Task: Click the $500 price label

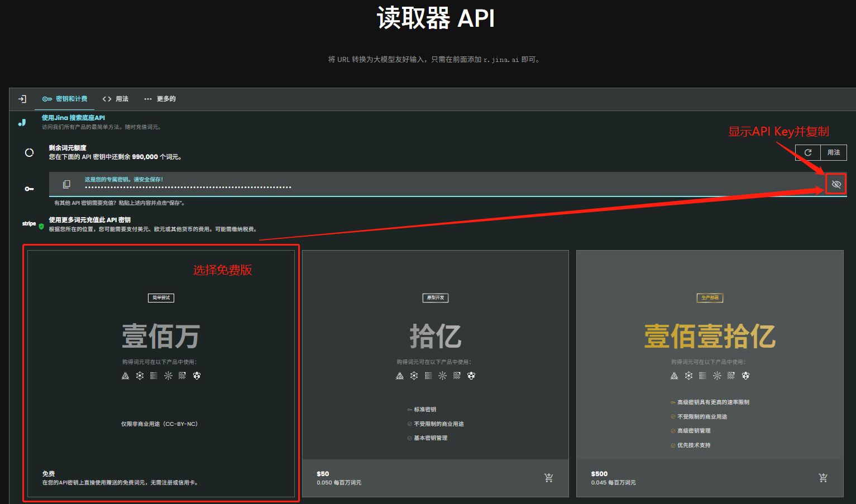Action: pos(599,474)
